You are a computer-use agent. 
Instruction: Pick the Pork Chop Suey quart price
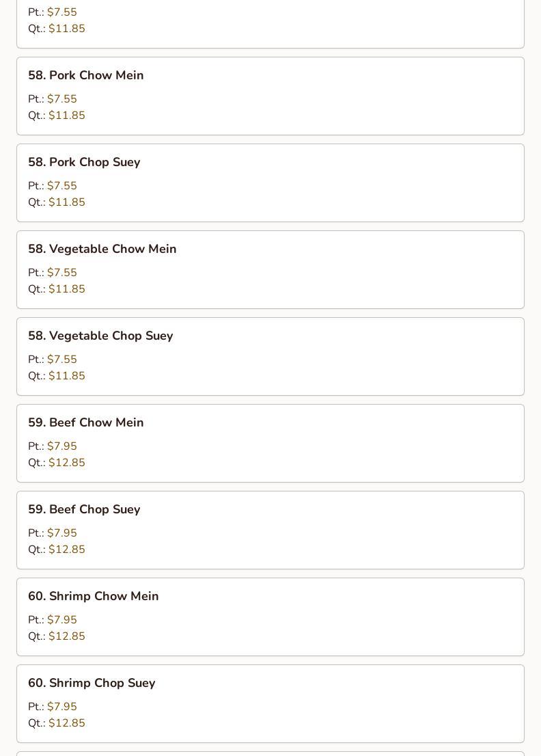click(67, 202)
